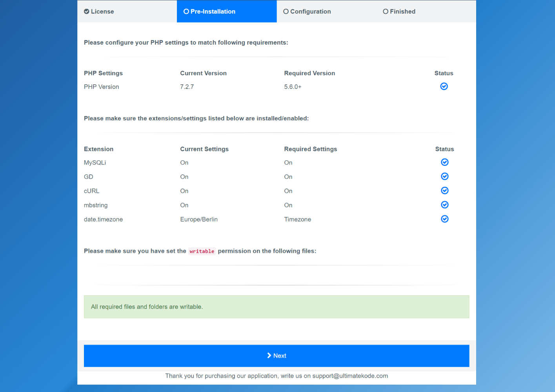Screen dimensions: 555x392
Task: Click the 'Current Settings' column header
Action: (204, 149)
